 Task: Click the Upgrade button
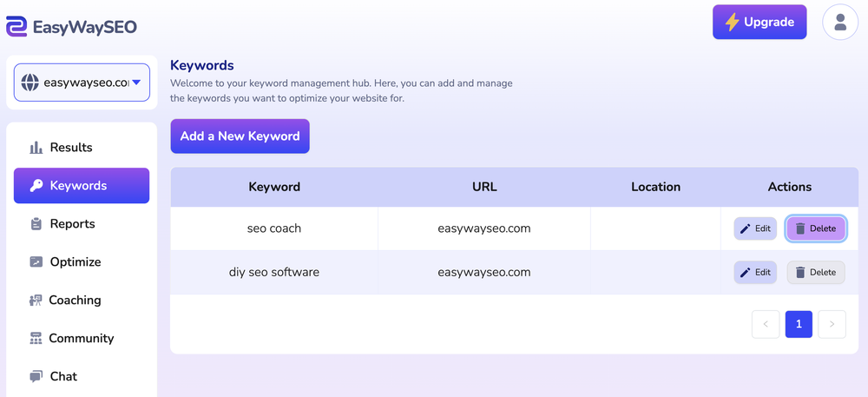759,22
